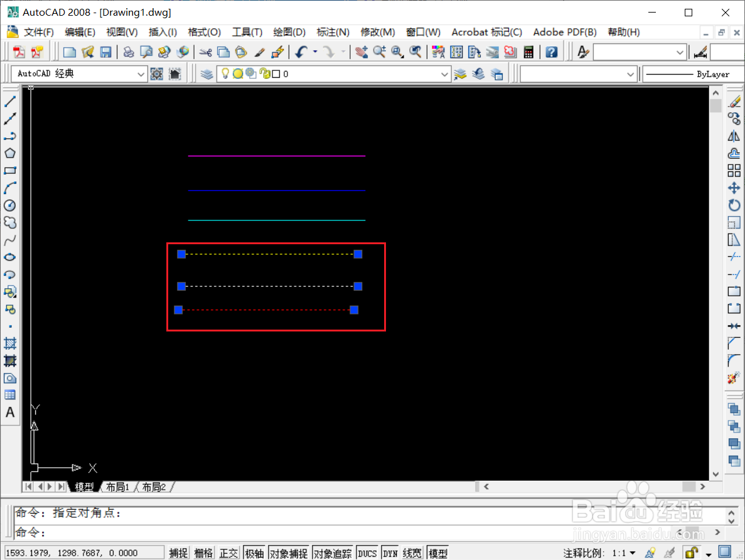The height and width of the screenshot is (560, 745).
Task: Open the ByLayer linetype dropdown
Action: (694, 74)
